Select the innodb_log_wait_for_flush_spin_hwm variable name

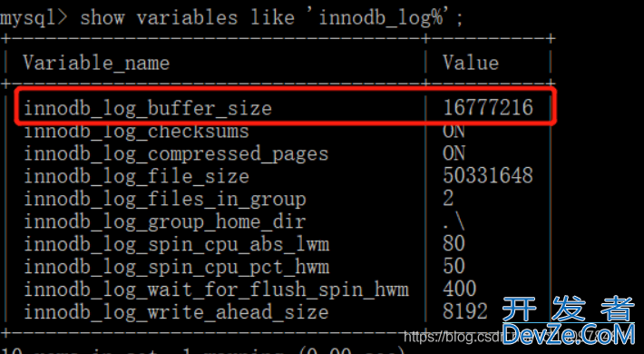coord(216,290)
